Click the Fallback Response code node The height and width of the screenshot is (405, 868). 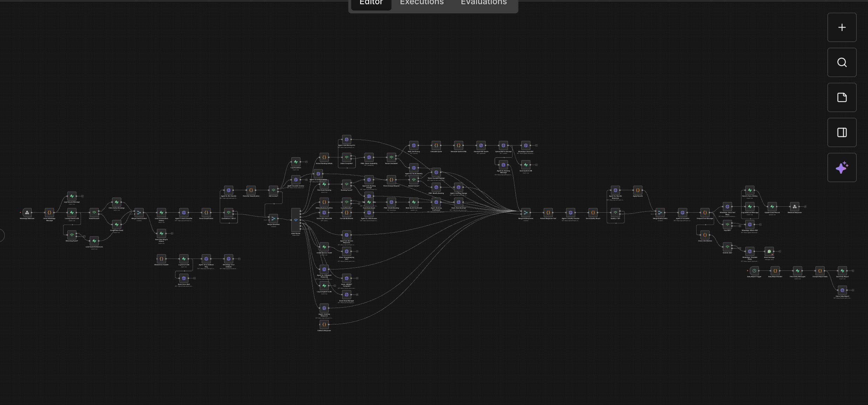(324, 324)
